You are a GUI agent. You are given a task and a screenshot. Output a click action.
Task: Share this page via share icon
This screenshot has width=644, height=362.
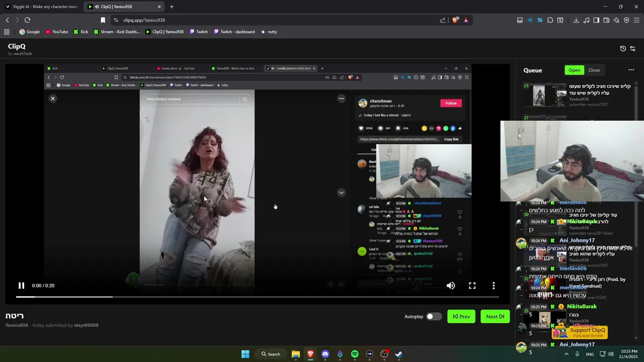[x=443, y=20]
